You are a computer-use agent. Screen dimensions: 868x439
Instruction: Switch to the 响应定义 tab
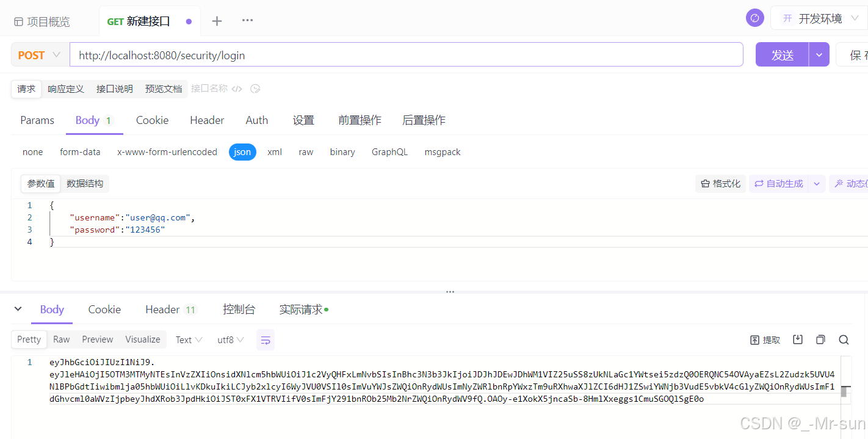point(66,89)
